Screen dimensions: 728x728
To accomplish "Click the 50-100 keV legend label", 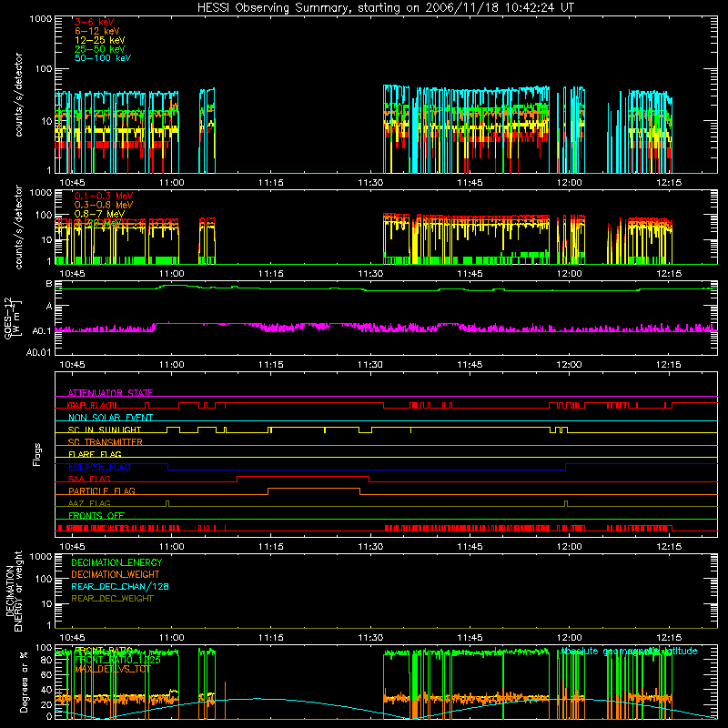I will tap(103, 58).
